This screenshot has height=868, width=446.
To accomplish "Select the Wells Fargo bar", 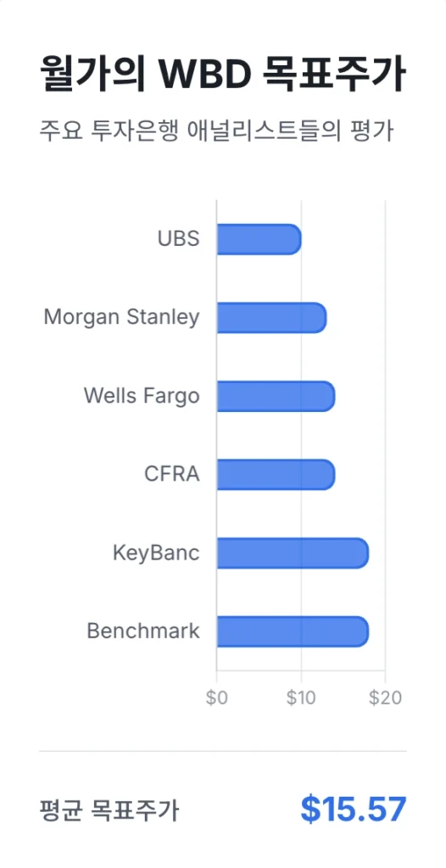I will pos(276,397).
